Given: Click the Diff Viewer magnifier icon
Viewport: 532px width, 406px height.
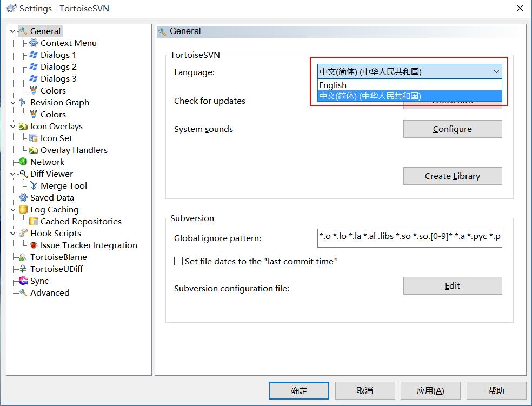Looking at the screenshot, I should [x=23, y=174].
